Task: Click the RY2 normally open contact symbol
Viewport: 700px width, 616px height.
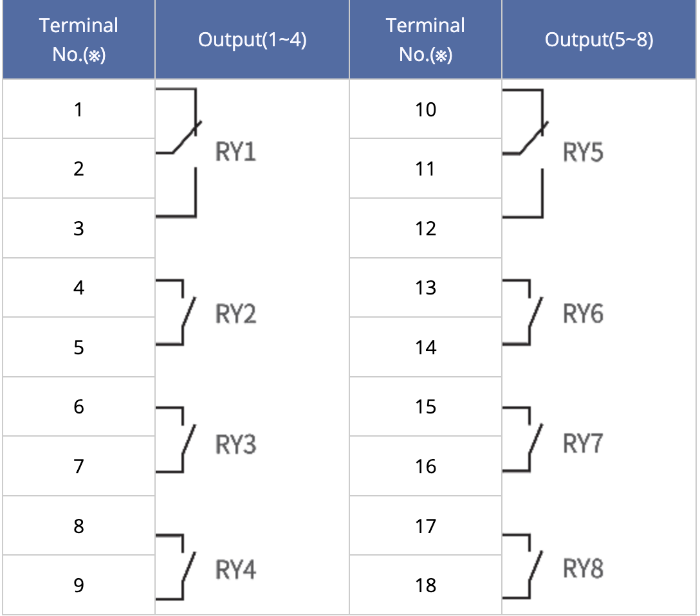Action: pos(176,313)
